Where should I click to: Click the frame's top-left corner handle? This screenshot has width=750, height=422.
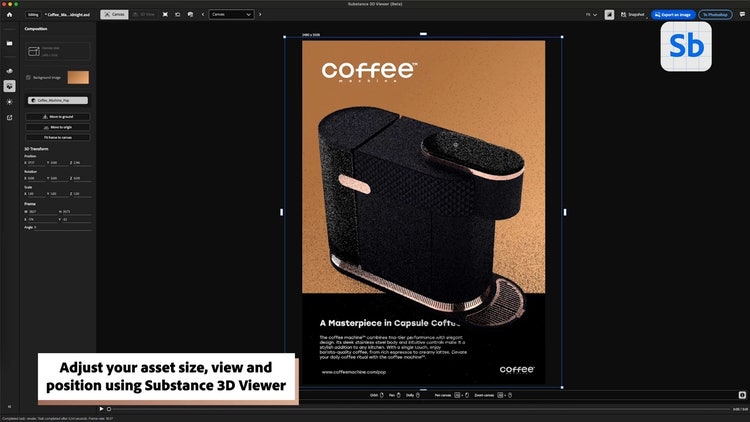[285, 37]
